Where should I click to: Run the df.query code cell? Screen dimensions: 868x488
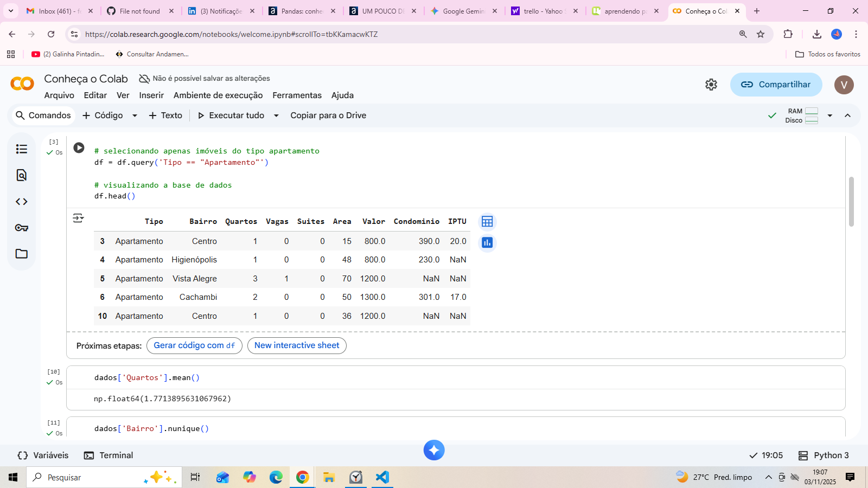[79, 147]
